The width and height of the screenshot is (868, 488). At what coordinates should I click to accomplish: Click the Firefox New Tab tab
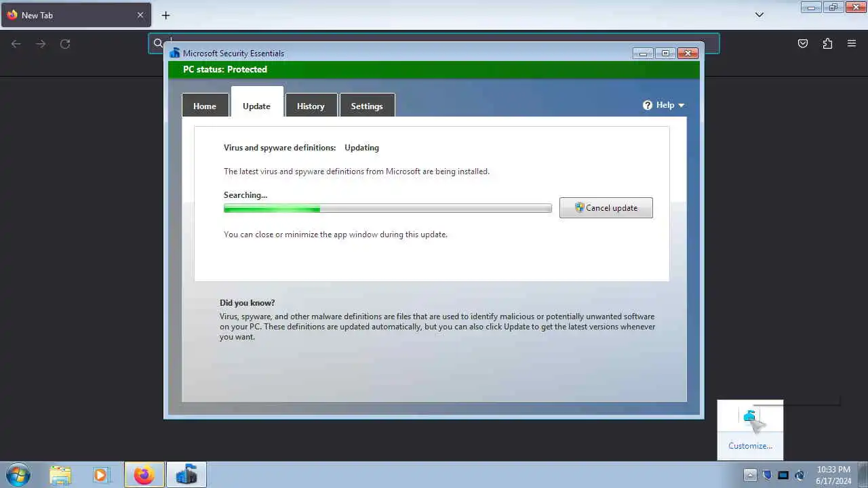75,15
